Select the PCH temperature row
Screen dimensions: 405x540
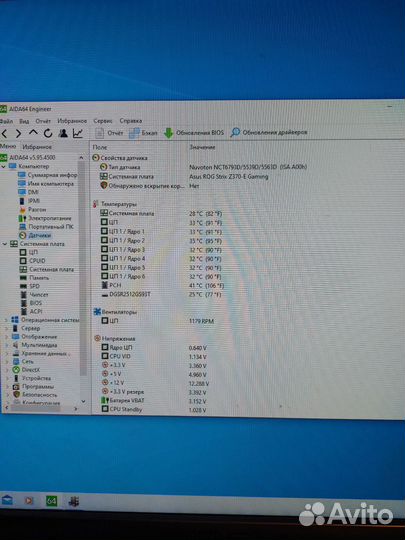(x=162, y=285)
